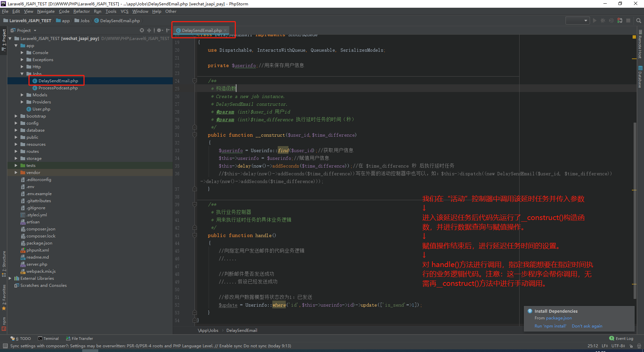Change file encoding UTF-8 dropdown
The height and width of the screenshot is (352, 644).
pos(618,346)
